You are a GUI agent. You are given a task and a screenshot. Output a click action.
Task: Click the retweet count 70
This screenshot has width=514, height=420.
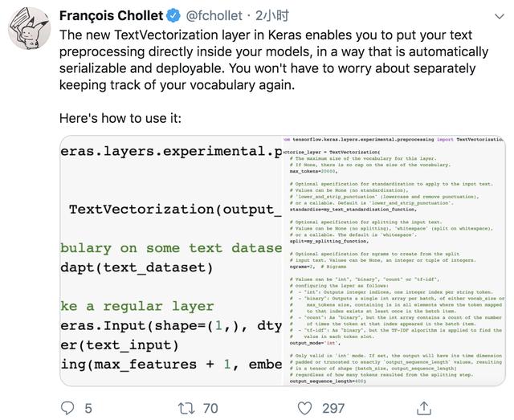click(210, 408)
